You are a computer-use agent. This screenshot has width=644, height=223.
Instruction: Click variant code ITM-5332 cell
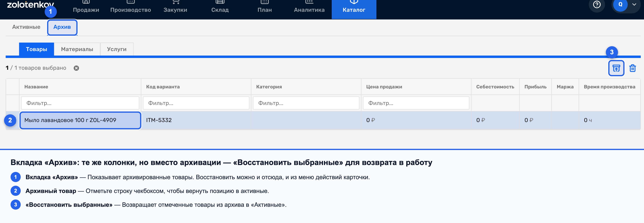pos(196,120)
